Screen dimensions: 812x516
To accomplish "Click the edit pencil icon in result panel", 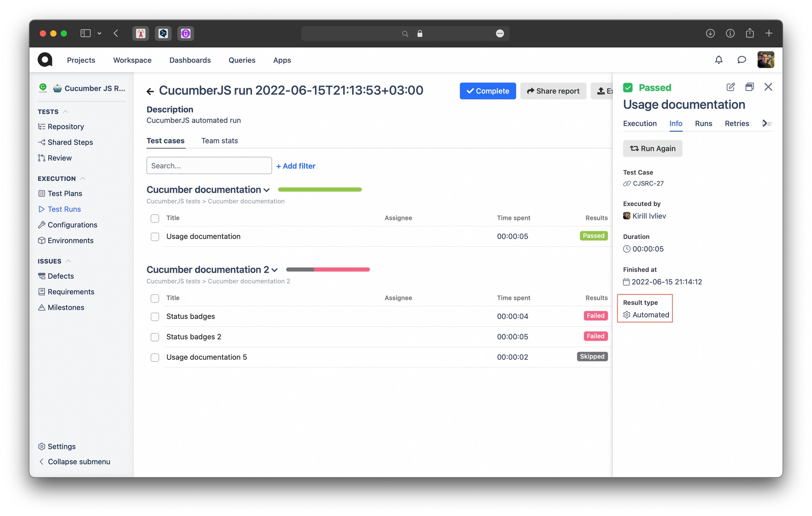I will click(x=730, y=87).
